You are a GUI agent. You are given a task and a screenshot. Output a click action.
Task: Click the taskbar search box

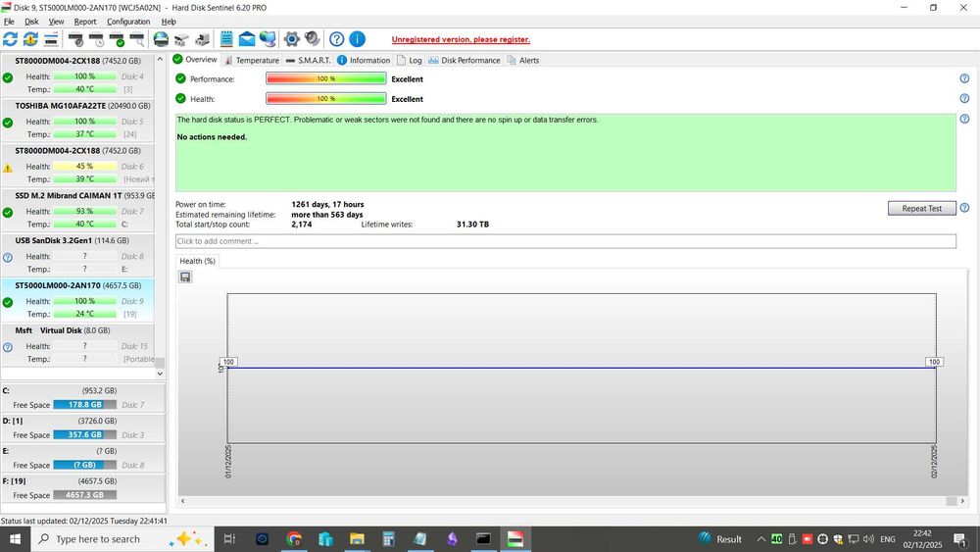[x=122, y=539]
